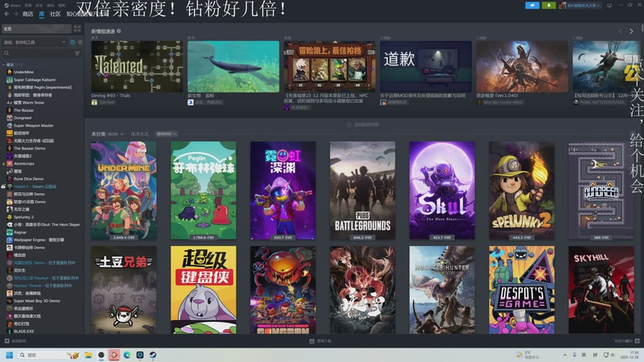
Task: Select Super Cabbage Kabumi in the sidebar
Action: pos(35,80)
